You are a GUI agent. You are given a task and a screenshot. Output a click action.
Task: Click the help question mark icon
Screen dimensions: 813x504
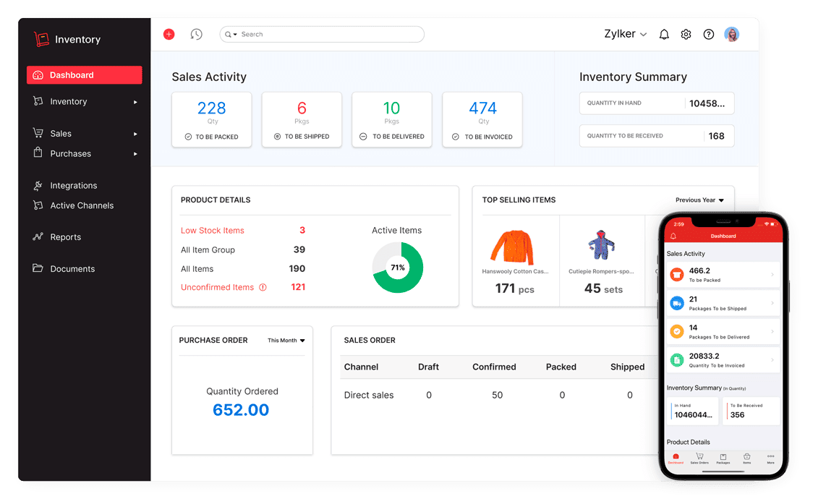click(708, 34)
